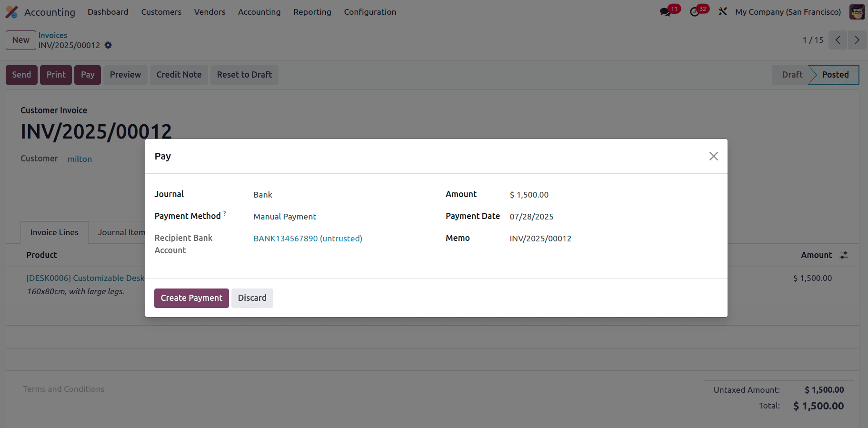Click the Discard button
The image size is (868, 428).
tap(252, 298)
